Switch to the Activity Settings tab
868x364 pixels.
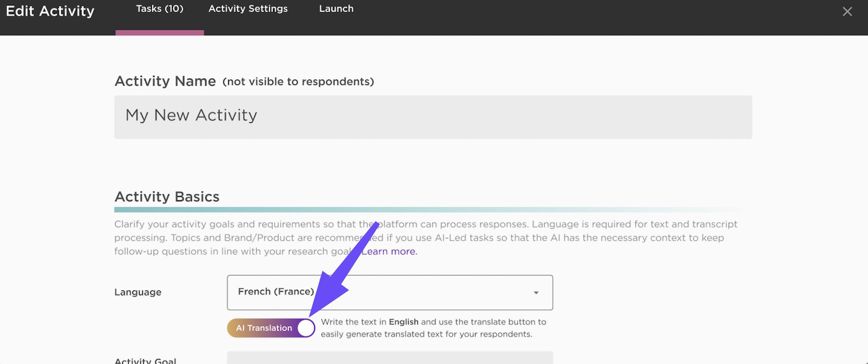click(x=248, y=9)
